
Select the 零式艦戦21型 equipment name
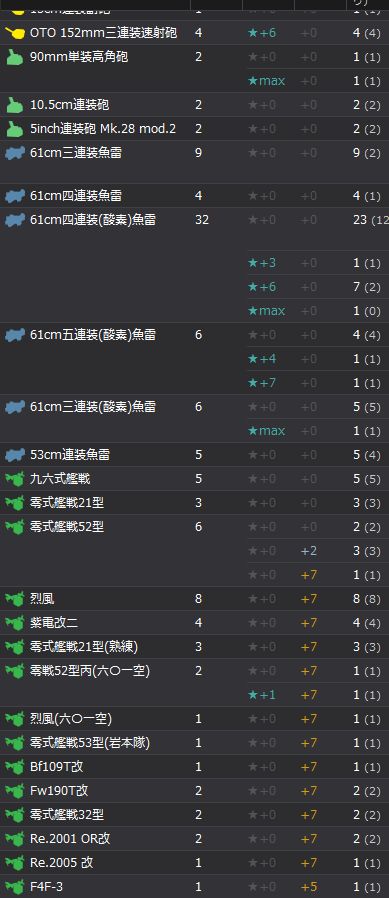[67, 502]
